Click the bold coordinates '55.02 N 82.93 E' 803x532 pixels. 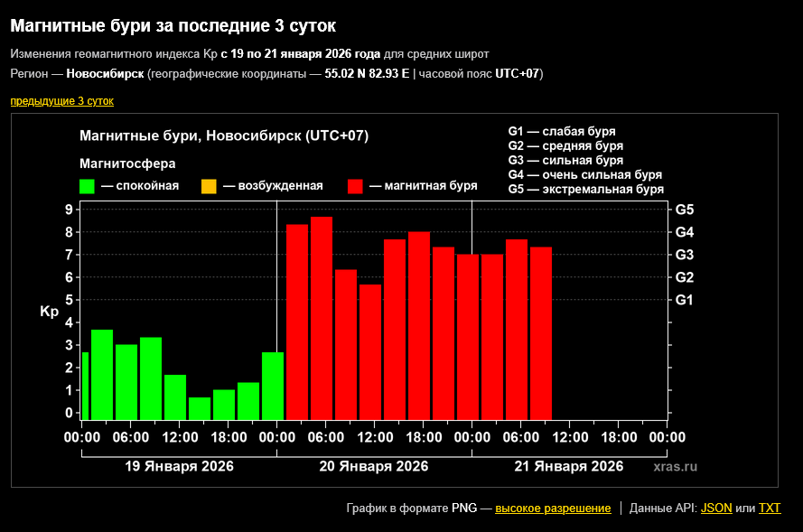(x=366, y=73)
